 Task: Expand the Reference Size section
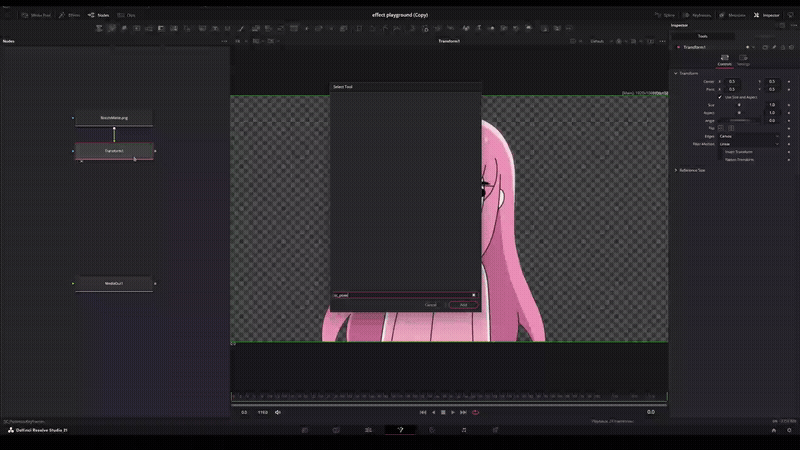pyautogui.click(x=676, y=170)
